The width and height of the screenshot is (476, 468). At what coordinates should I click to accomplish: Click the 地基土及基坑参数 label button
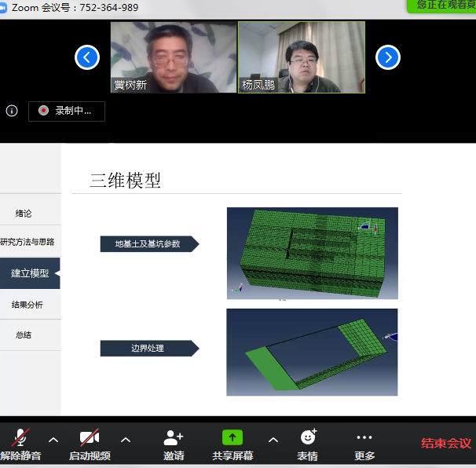tap(148, 244)
